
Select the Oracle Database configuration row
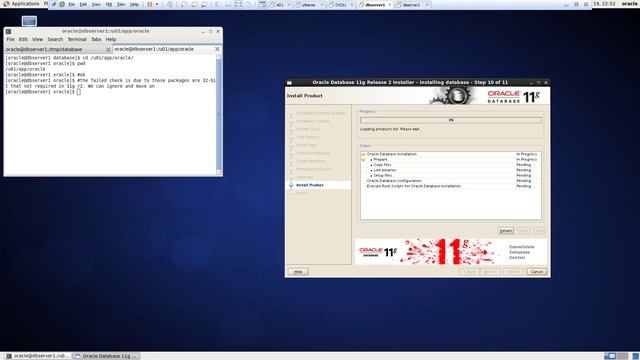click(x=451, y=181)
